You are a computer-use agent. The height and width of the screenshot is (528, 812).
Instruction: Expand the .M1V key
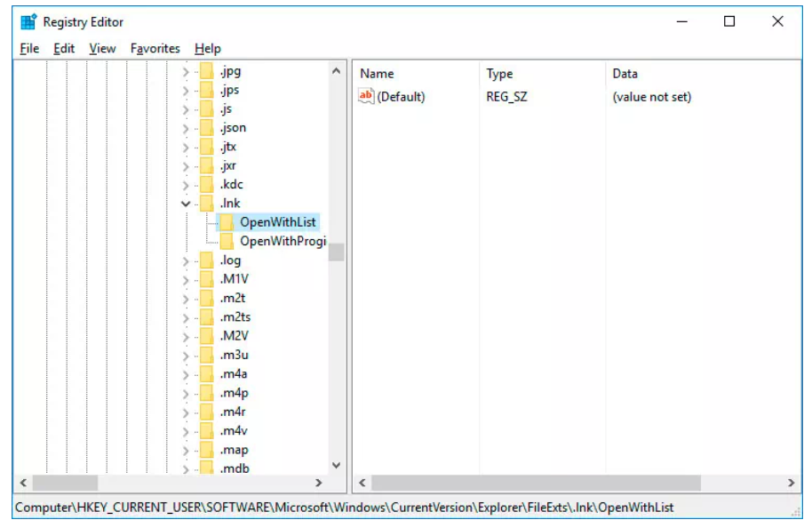186,280
